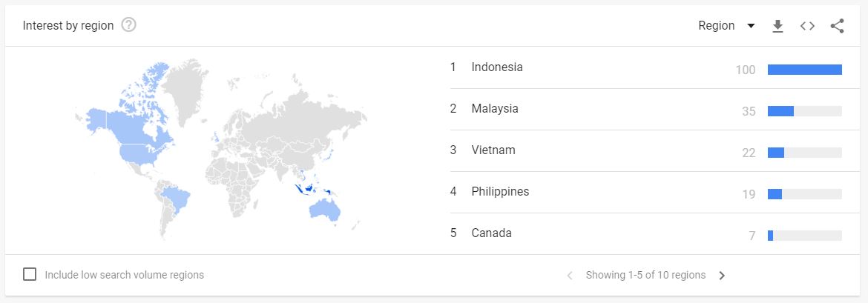
Task: Select Malaysia in the region list
Action: tap(495, 109)
